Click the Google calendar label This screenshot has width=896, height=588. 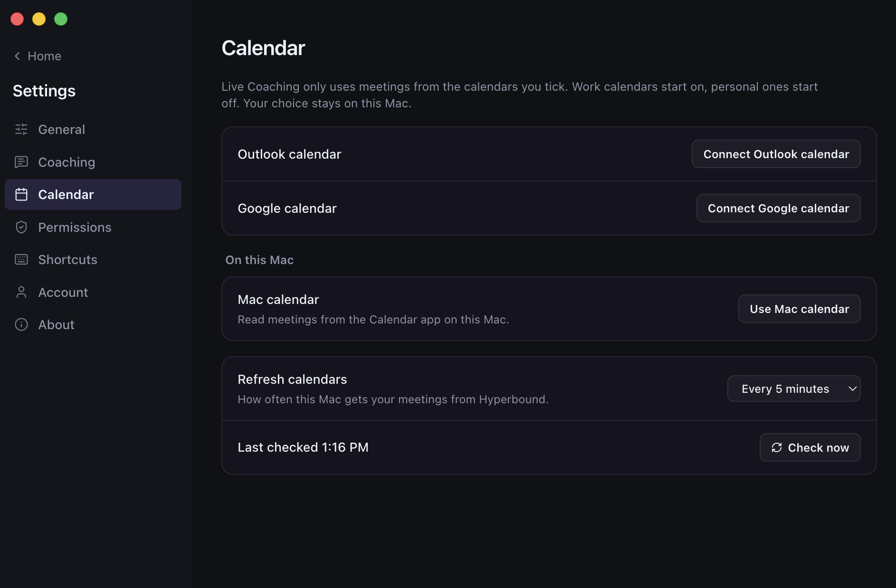tap(287, 208)
